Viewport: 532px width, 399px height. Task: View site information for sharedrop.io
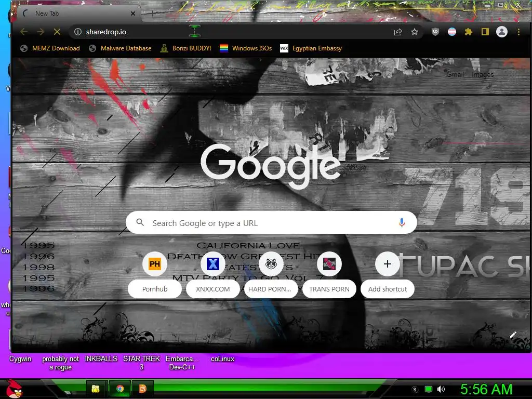tap(78, 32)
